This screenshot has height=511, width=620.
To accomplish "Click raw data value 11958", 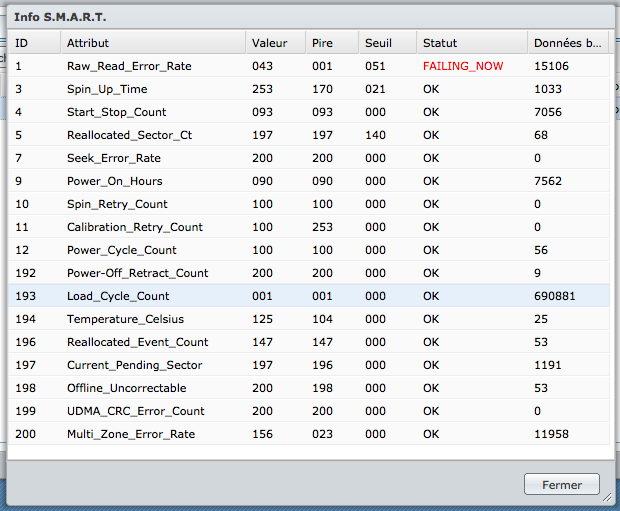I will point(551,434).
